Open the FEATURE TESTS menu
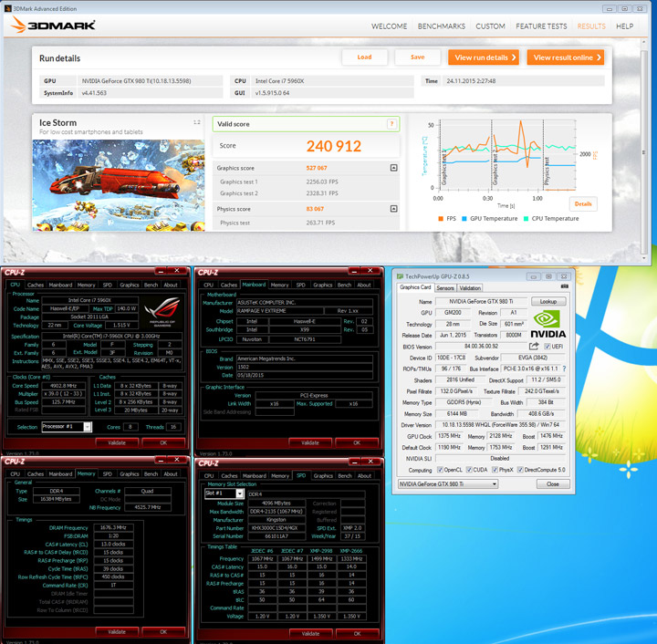This screenshot has height=644, width=657. [541, 26]
